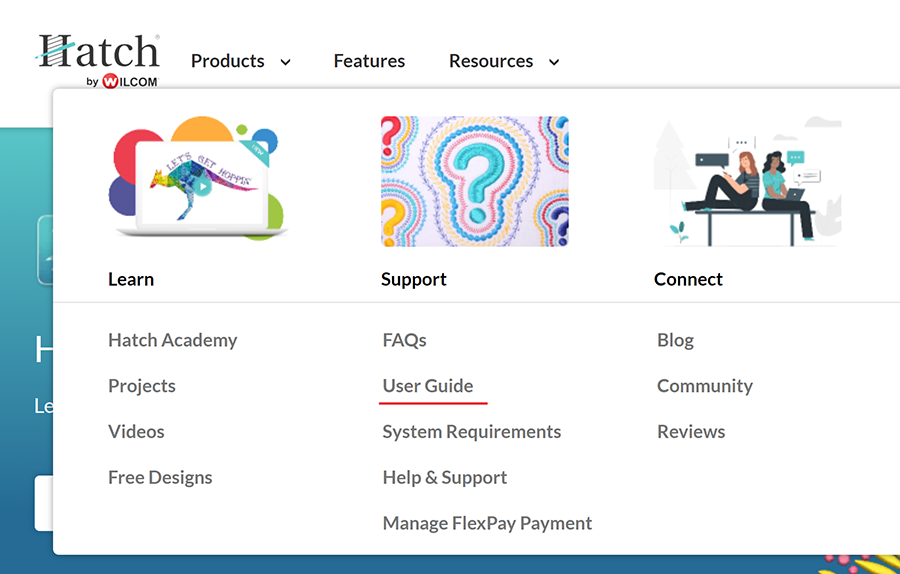The height and width of the screenshot is (574, 900).
Task: Go to Help & Support
Action: pos(444,478)
